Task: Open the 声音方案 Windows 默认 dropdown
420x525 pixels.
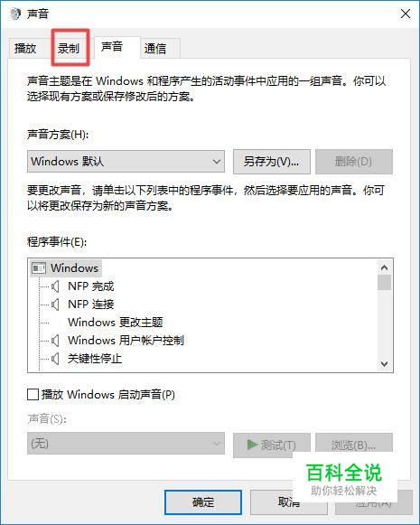Action: tap(126, 162)
